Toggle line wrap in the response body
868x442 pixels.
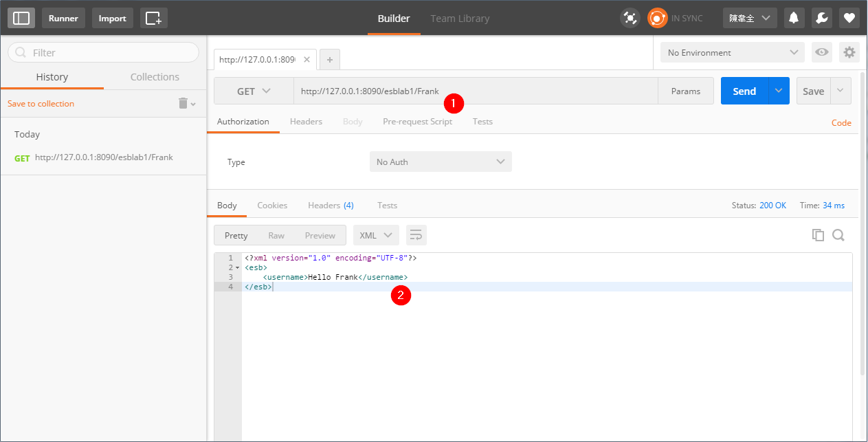point(416,235)
